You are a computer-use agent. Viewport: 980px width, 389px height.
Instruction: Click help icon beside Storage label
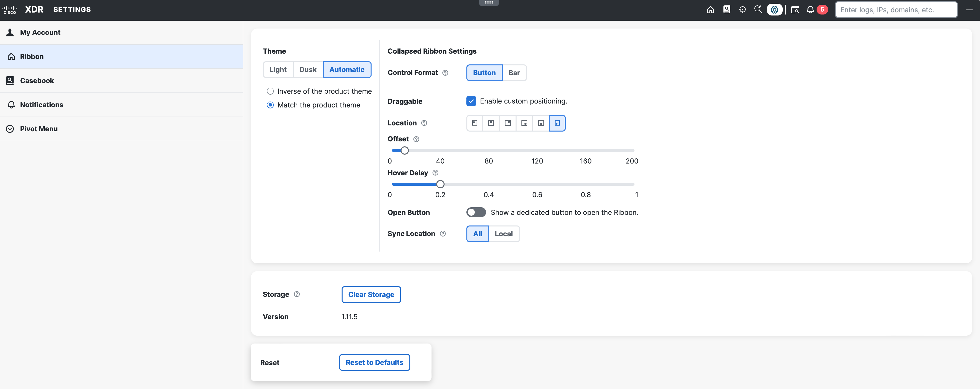[297, 294]
